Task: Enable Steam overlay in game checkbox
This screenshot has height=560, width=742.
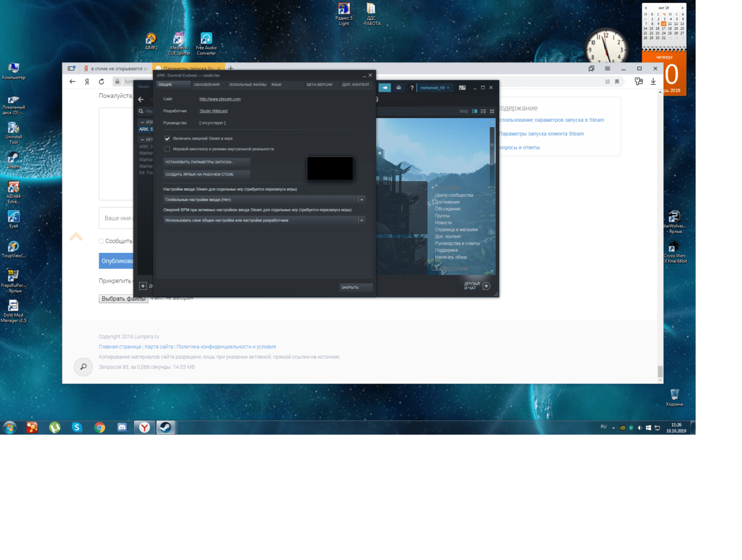Action: click(167, 139)
